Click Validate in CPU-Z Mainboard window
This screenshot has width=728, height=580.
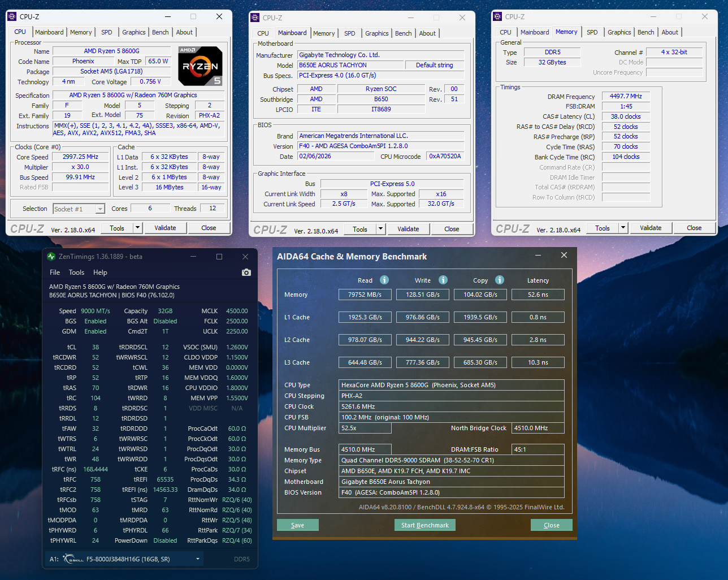pyautogui.click(x=409, y=229)
